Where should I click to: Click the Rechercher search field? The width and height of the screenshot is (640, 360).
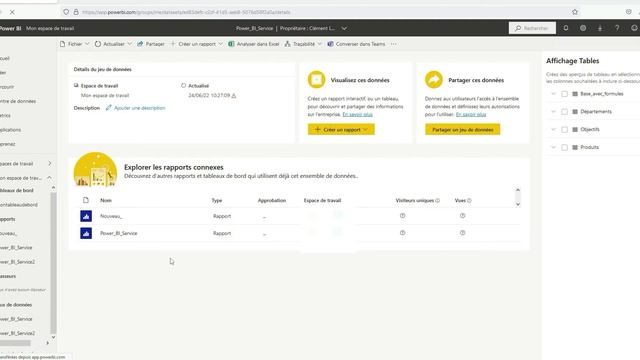pos(532,28)
